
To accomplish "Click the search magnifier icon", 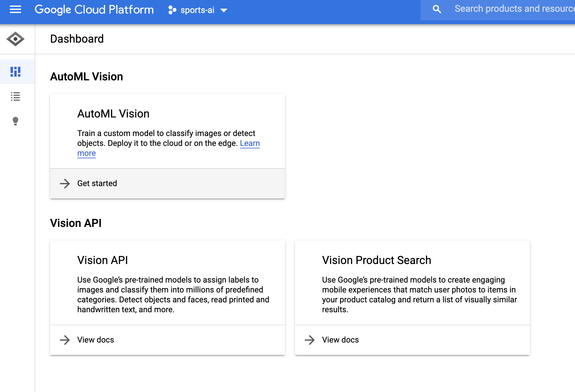I will click(437, 9).
